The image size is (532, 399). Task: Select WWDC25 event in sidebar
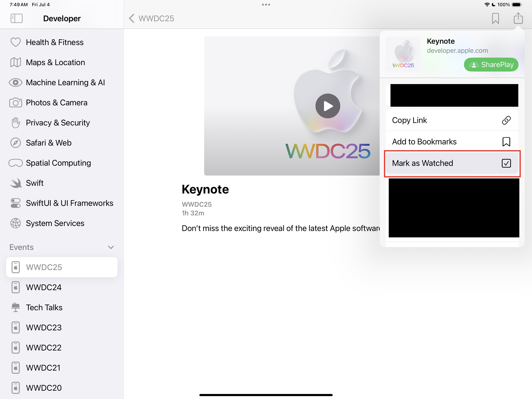62,267
